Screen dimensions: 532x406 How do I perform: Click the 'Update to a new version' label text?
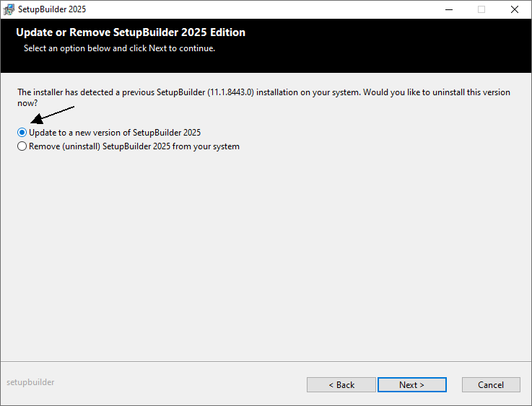point(114,133)
